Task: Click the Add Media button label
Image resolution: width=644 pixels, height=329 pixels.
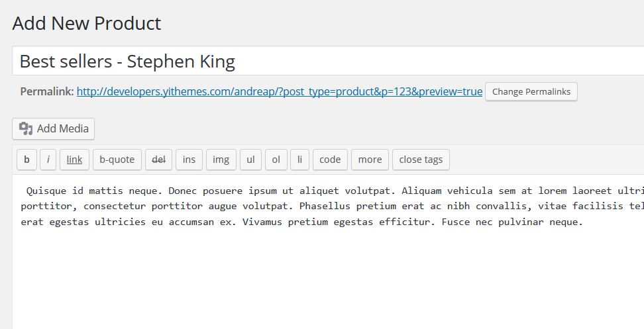Action: (x=63, y=129)
